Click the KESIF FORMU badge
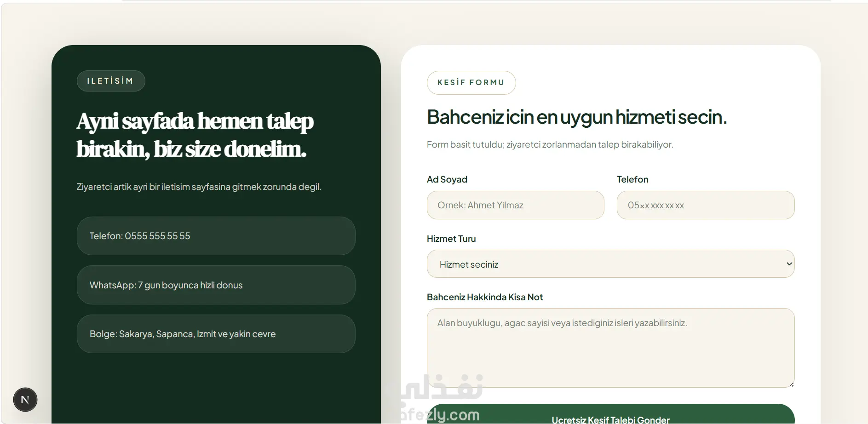 (x=471, y=83)
